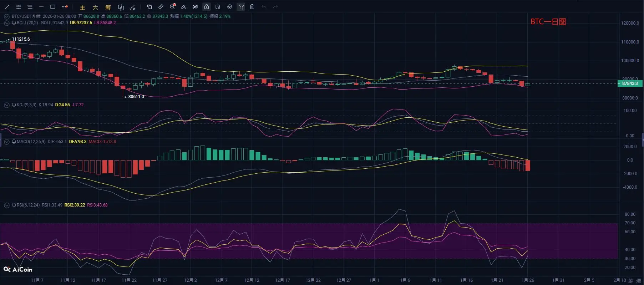
Task: Toggle the lock drawings icon
Action: coord(207,7)
